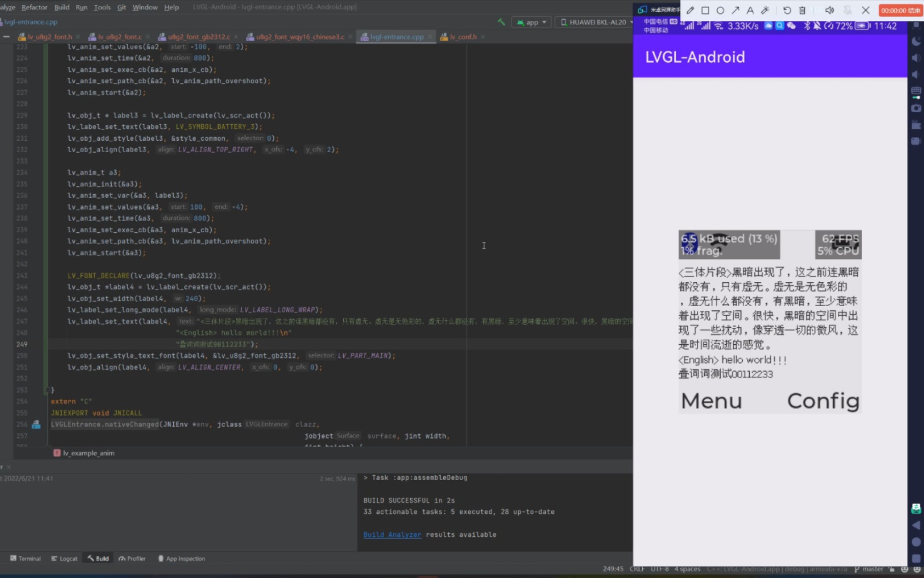924x578 pixels.
Task: Select the circle annotation tool
Action: [720, 10]
